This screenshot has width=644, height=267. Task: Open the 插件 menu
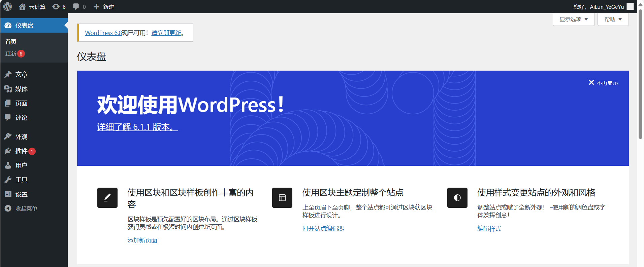click(x=34, y=151)
